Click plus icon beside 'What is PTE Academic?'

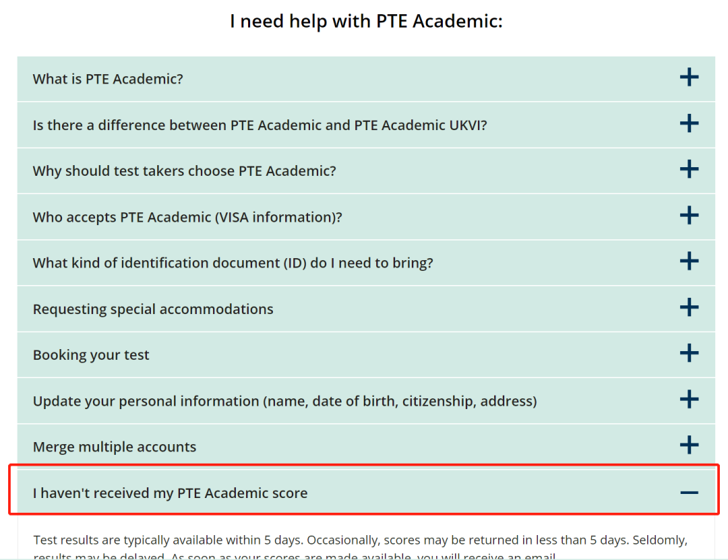pos(689,77)
